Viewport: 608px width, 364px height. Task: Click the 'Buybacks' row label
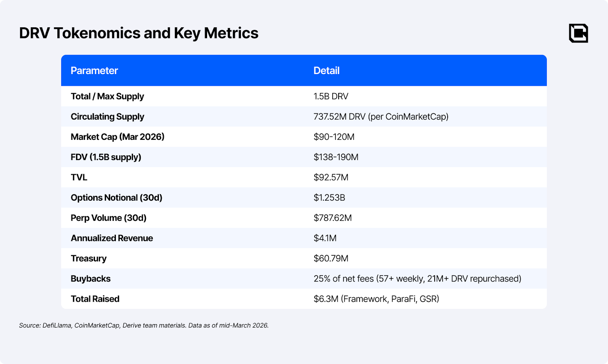[90, 279]
